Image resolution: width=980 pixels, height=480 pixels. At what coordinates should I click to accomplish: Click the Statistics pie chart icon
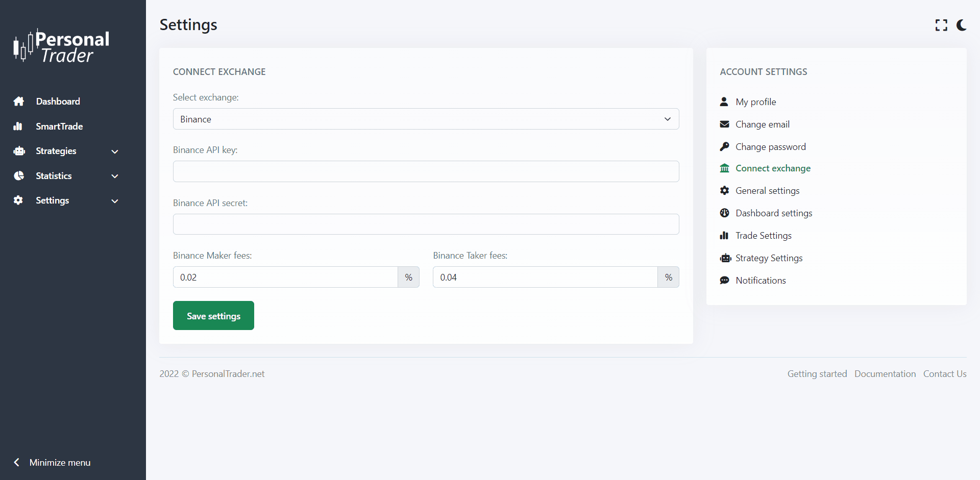click(x=19, y=176)
